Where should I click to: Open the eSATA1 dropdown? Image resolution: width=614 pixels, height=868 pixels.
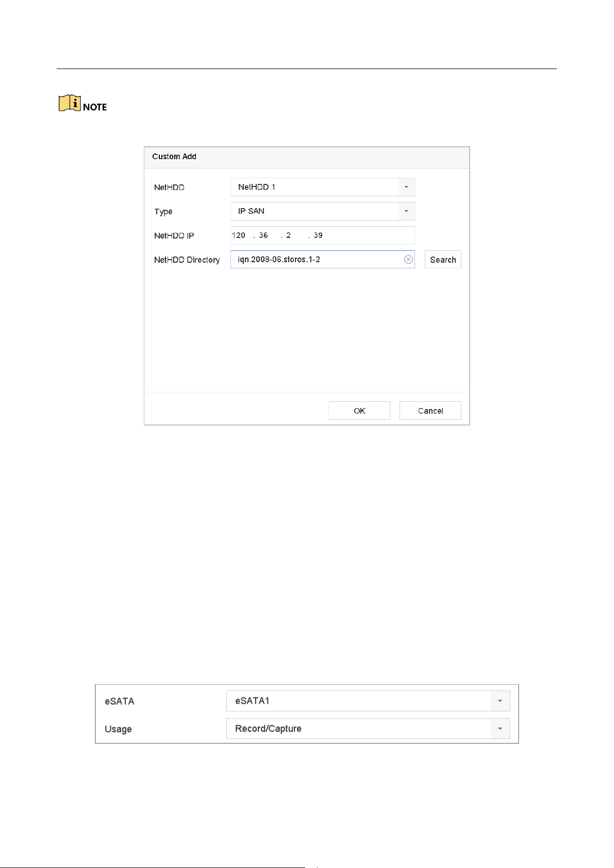pos(368,701)
